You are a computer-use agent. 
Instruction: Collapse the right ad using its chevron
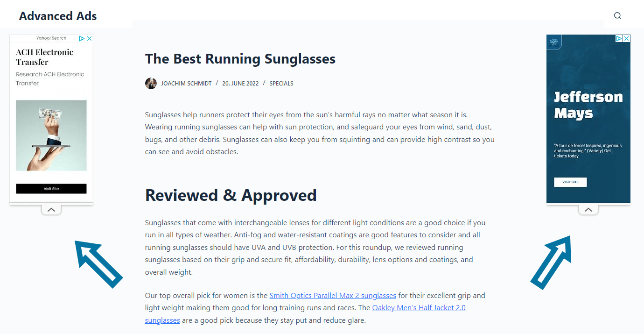pyautogui.click(x=588, y=210)
